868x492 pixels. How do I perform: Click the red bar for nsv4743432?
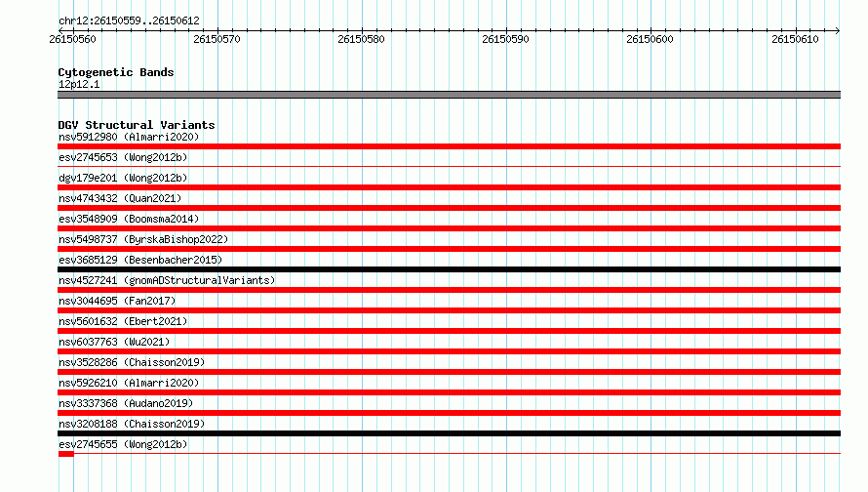(449, 208)
